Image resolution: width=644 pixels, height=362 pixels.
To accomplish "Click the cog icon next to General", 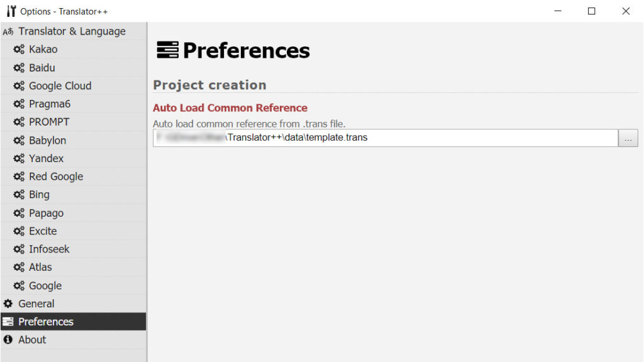I will coord(8,304).
